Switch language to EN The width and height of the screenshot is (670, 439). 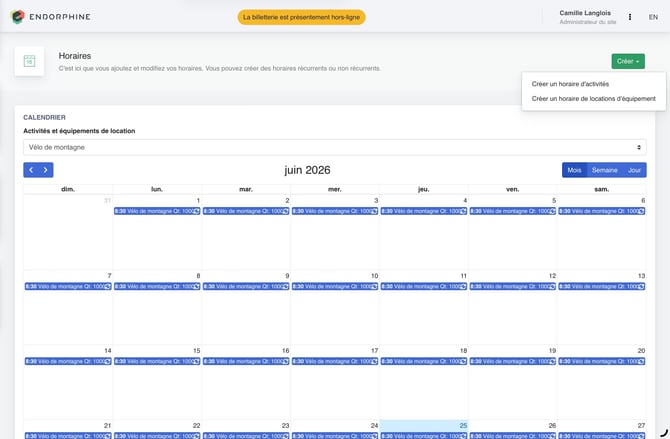click(x=653, y=17)
